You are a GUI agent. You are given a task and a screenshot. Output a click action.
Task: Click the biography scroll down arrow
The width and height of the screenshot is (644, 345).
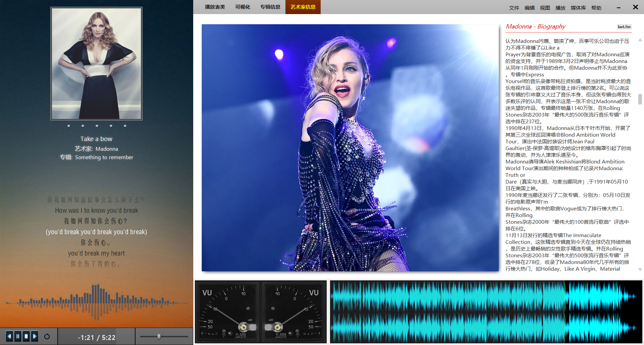pyautogui.click(x=640, y=270)
